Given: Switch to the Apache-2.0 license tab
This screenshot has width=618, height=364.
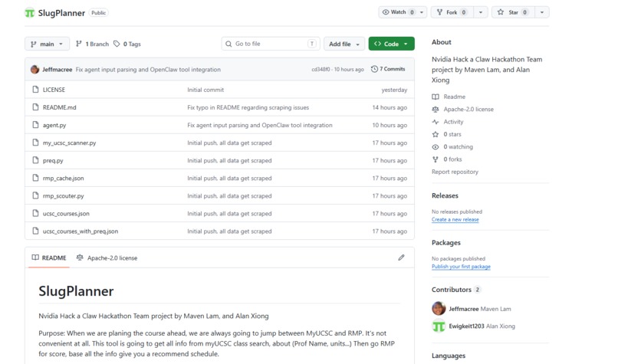Looking at the screenshot, I should [107, 257].
